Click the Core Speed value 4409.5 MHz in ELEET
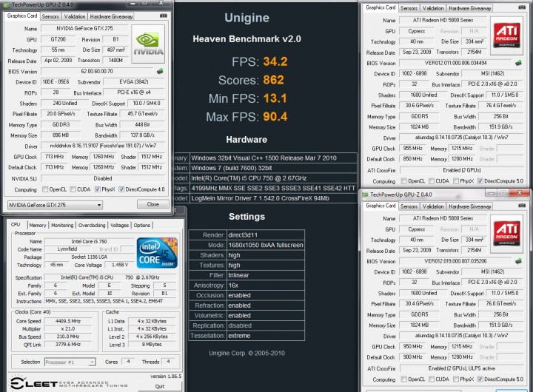Screen dimensions: 533x392 coord(67,321)
